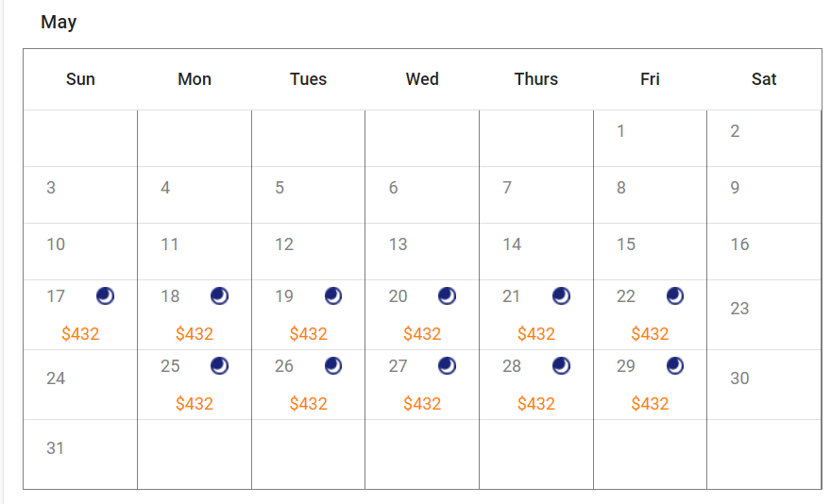Click date 13 in the Wednesday column
831x504 pixels.
(398, 245)
